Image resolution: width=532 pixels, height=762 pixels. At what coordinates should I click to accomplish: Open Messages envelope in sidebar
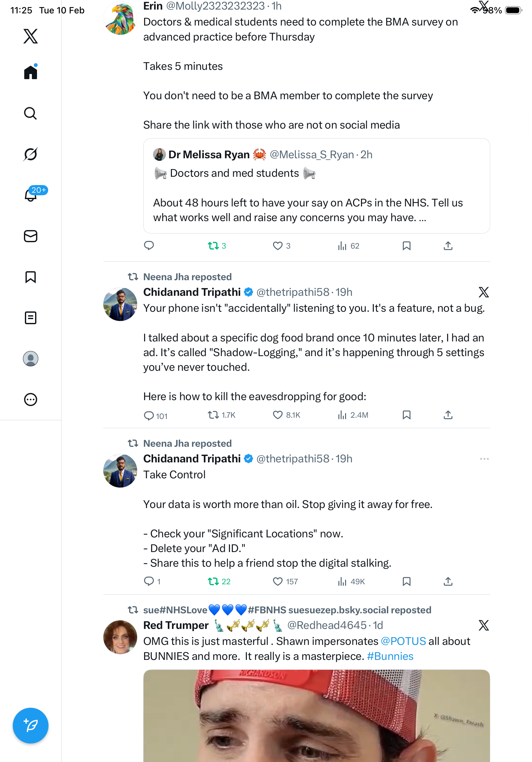click(x=30, y=236)
